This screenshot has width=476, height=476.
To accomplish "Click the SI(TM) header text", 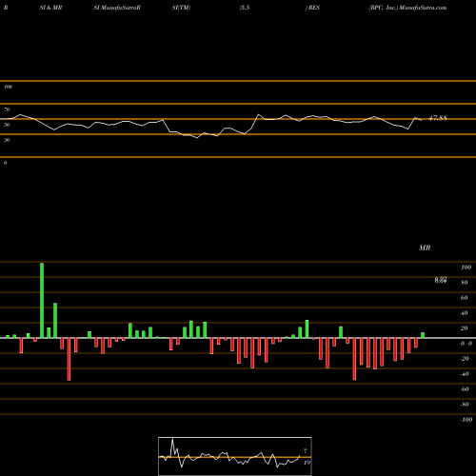I will 181,8.
